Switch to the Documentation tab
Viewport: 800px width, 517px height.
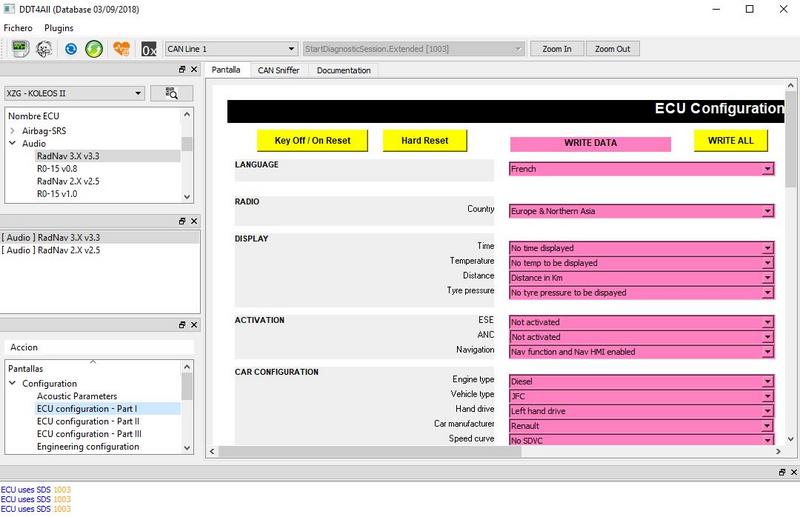pos(343,70)
